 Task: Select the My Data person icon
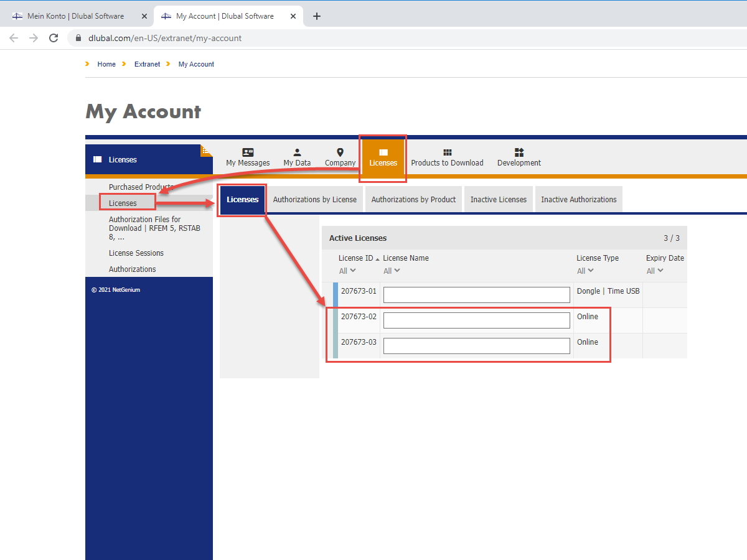tap(297, 151)
